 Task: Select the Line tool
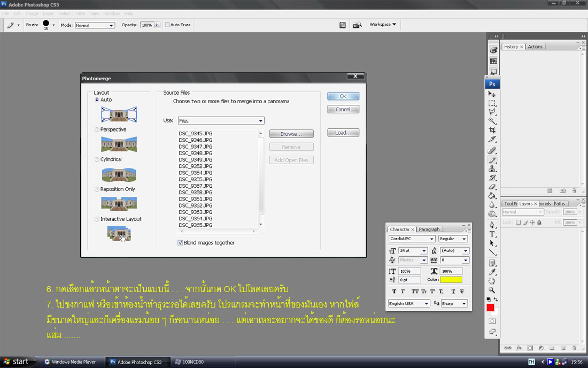pyautogui.click(x=492, y=252)
